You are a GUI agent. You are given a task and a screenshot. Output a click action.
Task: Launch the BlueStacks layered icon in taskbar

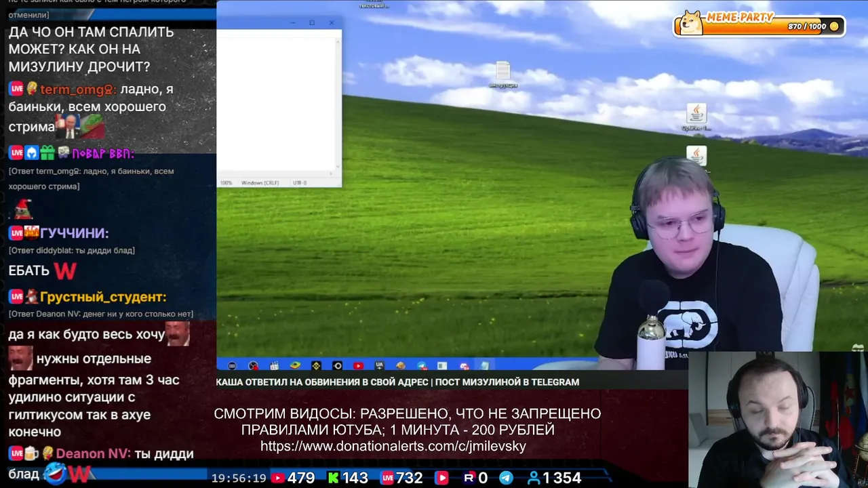[x=295, y=366]
